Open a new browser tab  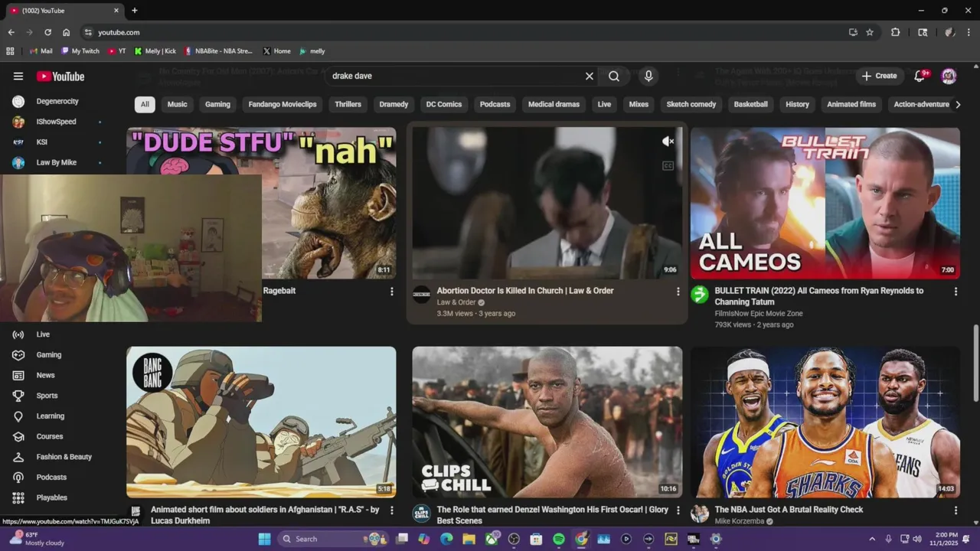click(135, 11)
